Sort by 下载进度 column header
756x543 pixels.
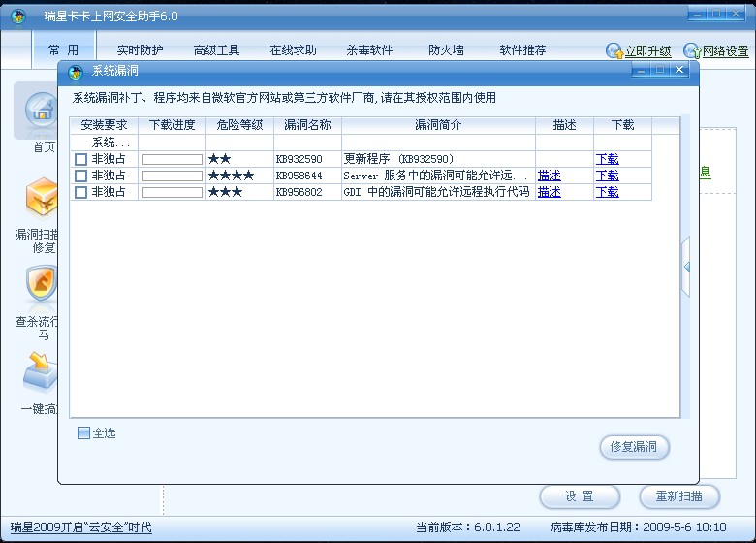click(x=173, y=125)
